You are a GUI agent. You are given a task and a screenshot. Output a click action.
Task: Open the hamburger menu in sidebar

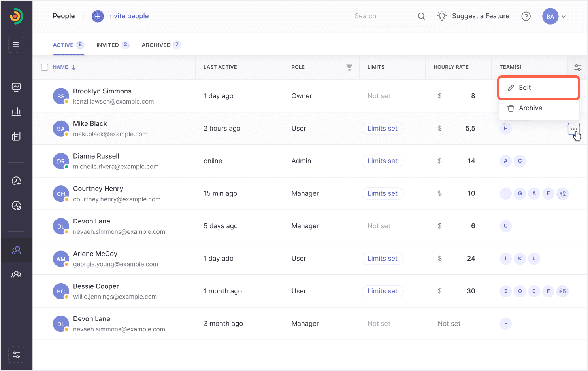tap(16, 45)
